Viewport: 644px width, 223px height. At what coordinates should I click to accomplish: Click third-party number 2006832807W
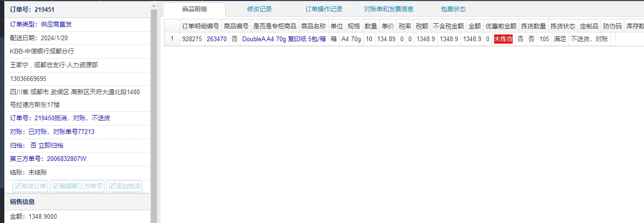pos(67,159)
